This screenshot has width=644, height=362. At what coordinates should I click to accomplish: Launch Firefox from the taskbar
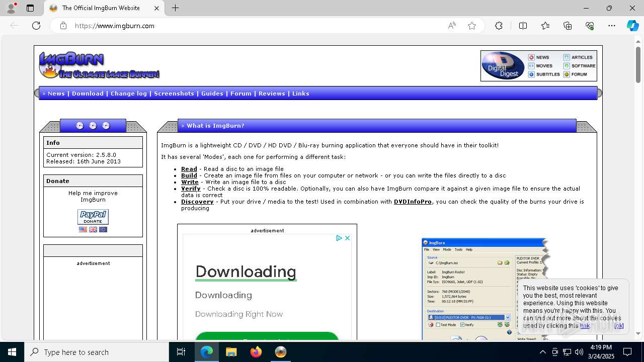[x=256, y=352]
